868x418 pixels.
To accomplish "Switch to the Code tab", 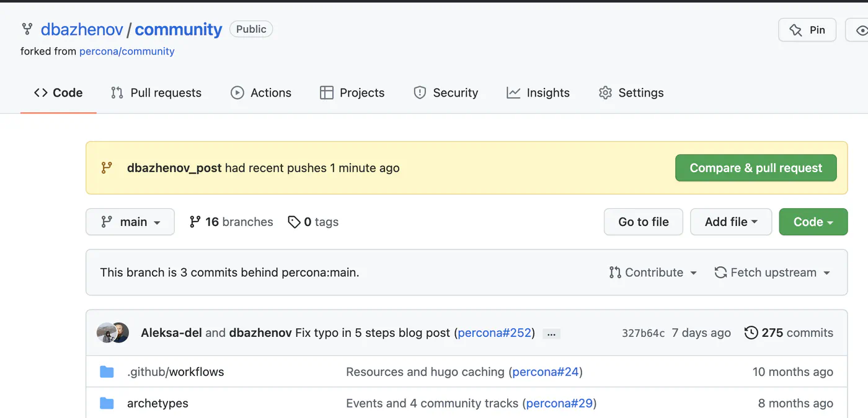I will [58, 93].
